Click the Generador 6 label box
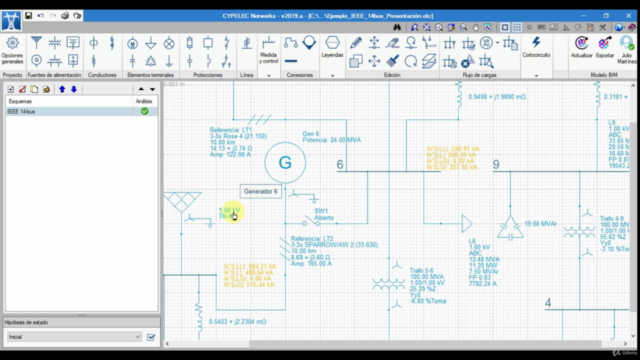The height and width of the screenshot is (360, 640). (260, 191)
